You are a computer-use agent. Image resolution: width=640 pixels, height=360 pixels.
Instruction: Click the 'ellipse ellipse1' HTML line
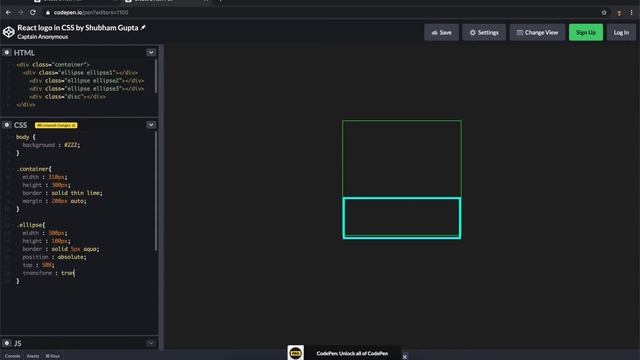tap(80, 73)
